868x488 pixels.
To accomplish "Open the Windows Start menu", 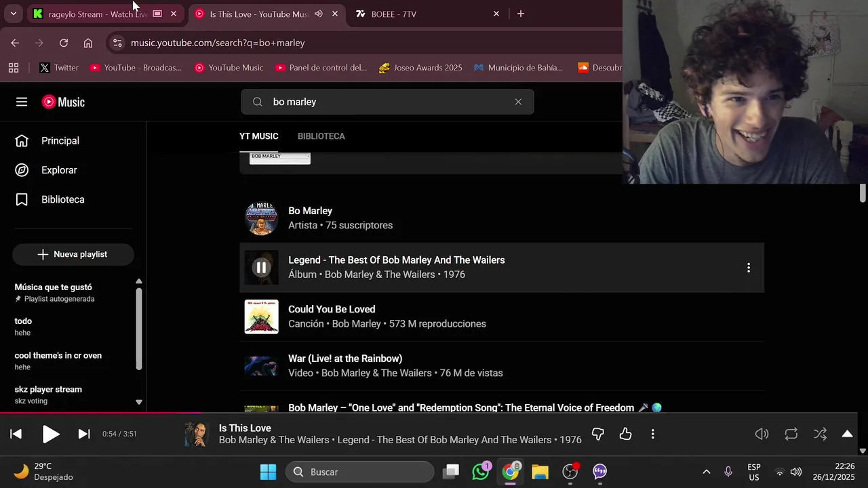I will click(x=268, y=472).
